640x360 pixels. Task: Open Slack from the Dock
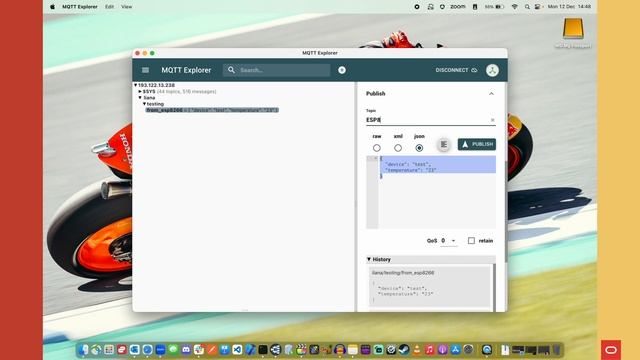[199, 350]
